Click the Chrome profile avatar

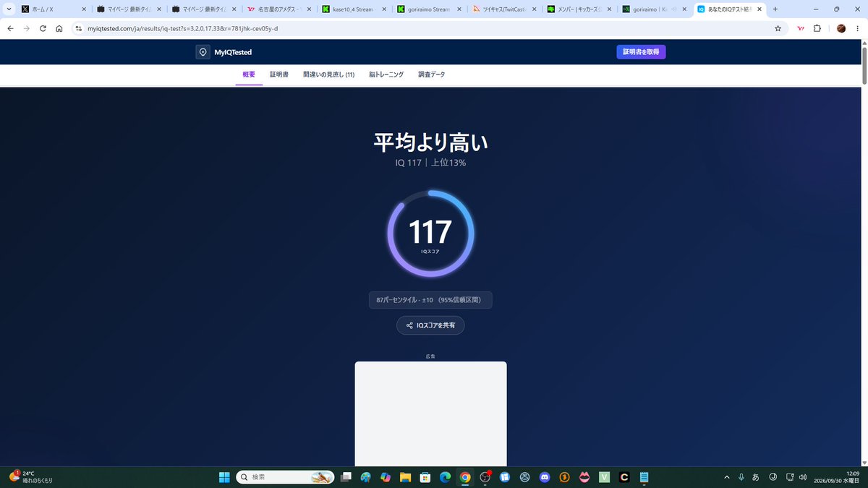[841, 28]
